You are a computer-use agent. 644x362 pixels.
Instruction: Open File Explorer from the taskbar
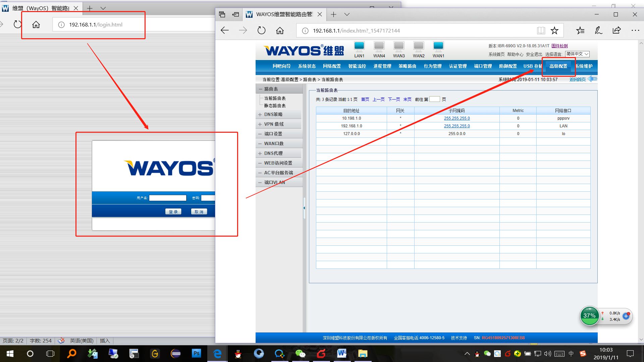(363, 353)
